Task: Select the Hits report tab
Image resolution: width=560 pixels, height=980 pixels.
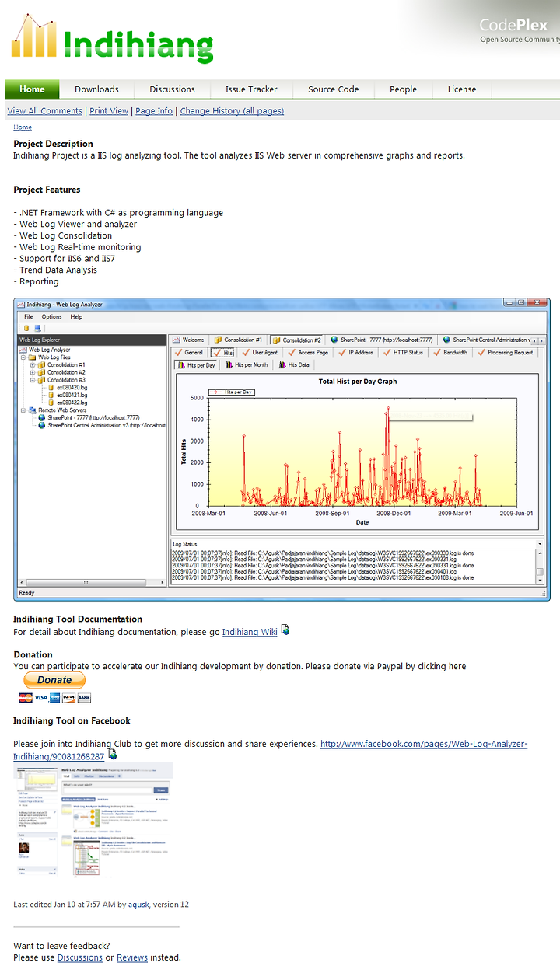Action: tap(222, 353)
